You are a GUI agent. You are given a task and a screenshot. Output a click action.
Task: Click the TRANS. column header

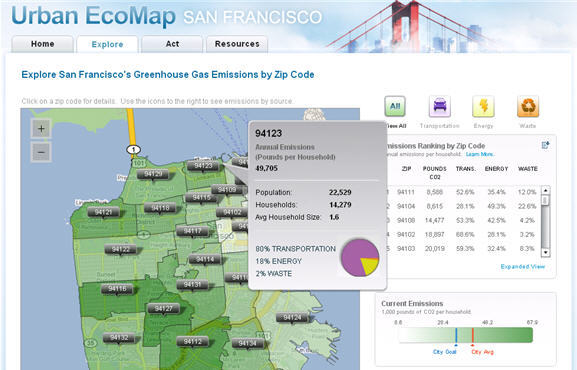(466, 169)
